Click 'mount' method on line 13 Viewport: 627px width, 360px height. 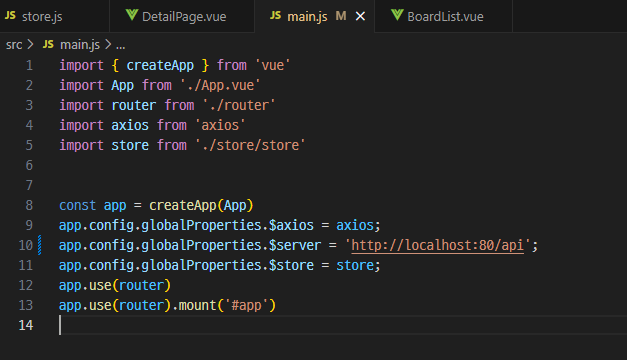click(x=197, y=305)
